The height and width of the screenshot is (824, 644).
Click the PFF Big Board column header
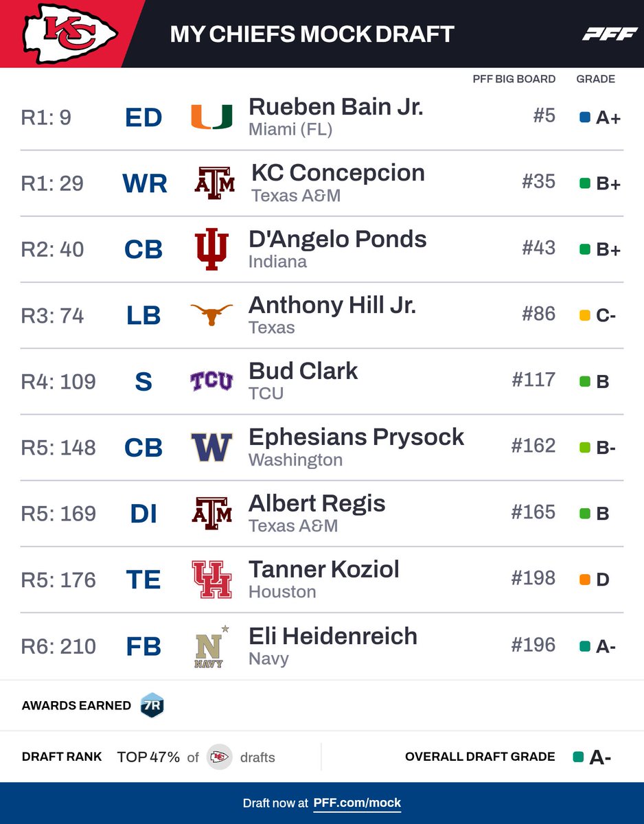click(x=514, y=79)
